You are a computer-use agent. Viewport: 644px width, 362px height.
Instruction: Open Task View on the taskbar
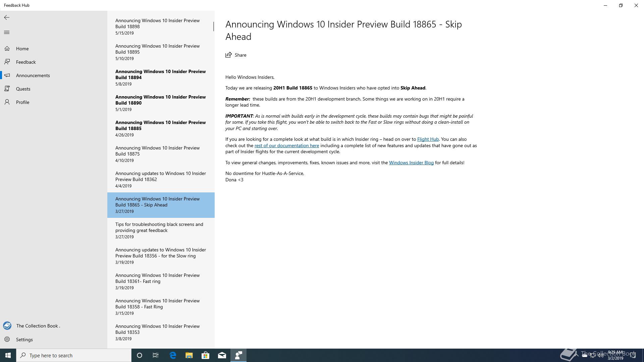point(156,355)
